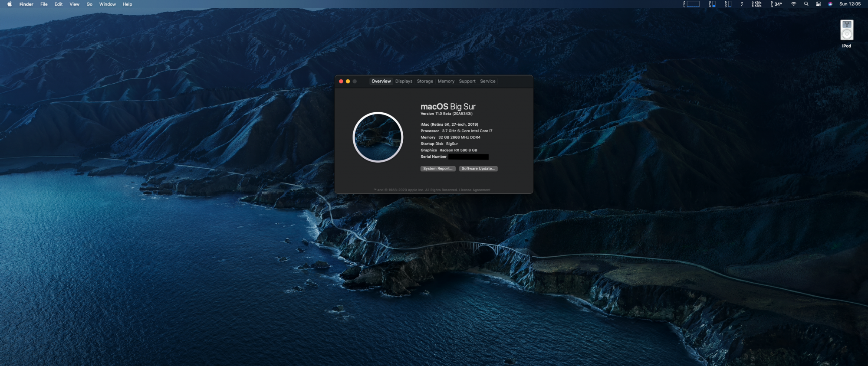The image size is (868, 366).
Task: Open the Wi-Fi status menu
Action: click(x=794, y=4)
